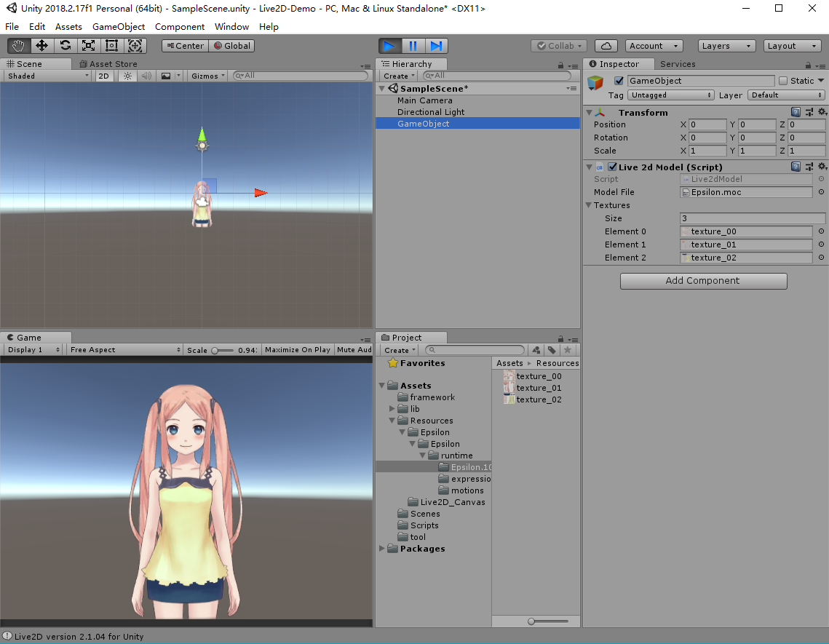The width and height of the screenshot is (829, 644).
Task: Select the Move tool
Action: tap(41, 46)
